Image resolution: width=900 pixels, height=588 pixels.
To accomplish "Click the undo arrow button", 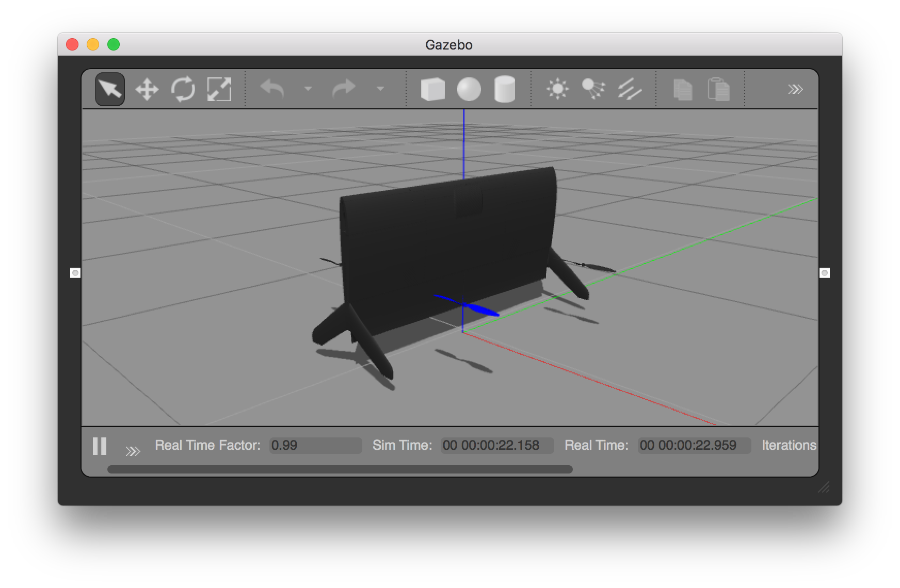I will [x=272, y=89].
